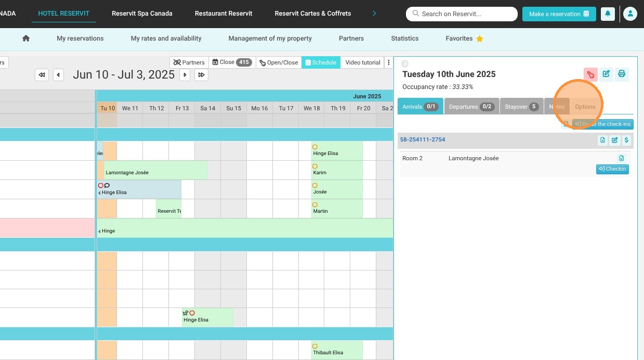Open reservation link 58-254111-2754
644x360 pixels.
(x=423, y=139)
